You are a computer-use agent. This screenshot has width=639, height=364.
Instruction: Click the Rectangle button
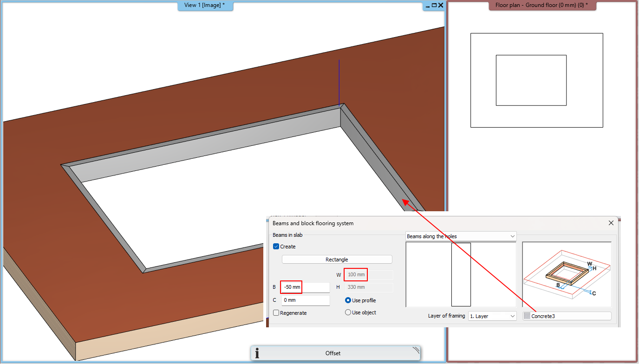[x=336, y=259]
